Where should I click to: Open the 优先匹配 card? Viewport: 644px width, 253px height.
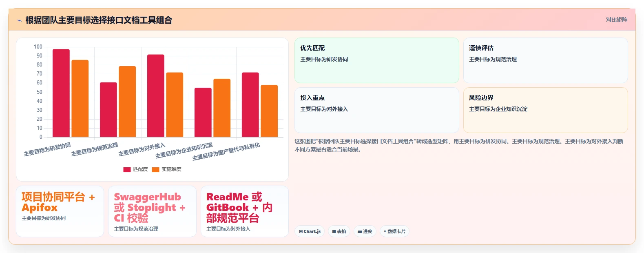click(x=377, y=60)
